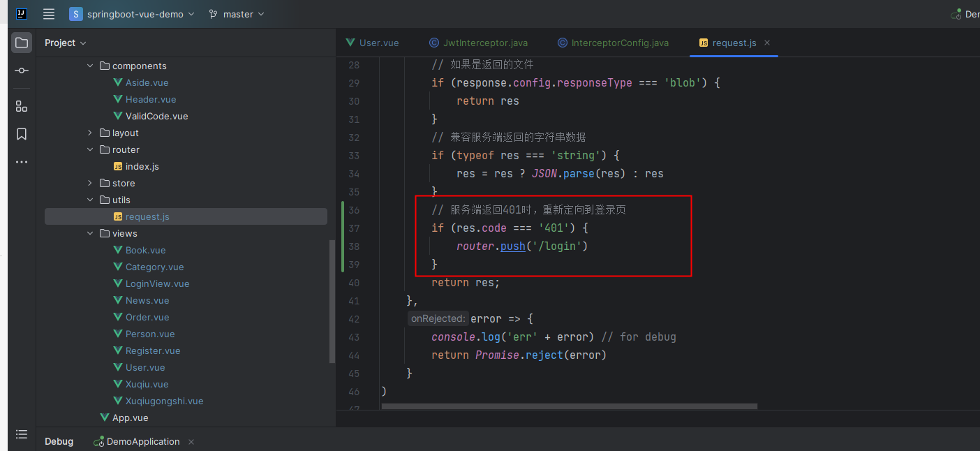980x451 pixels.
Task: Click the main menu hamburger icon
Action: [x=48, y=13]
